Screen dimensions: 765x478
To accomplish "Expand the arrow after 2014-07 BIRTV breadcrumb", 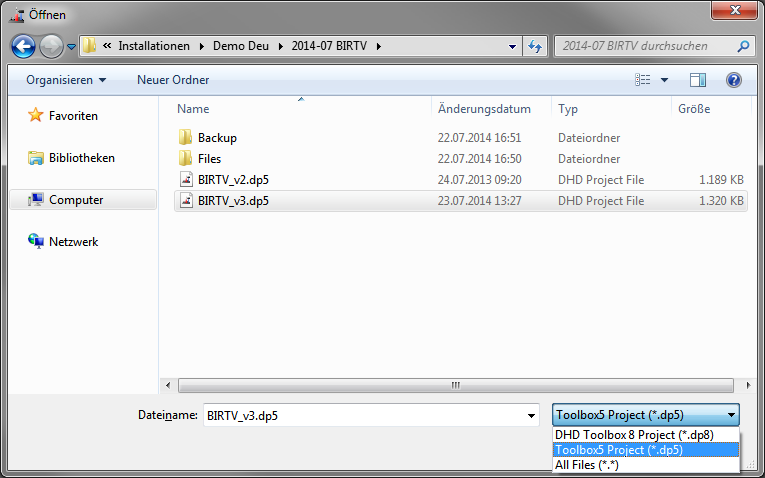I will pos(379,46).
